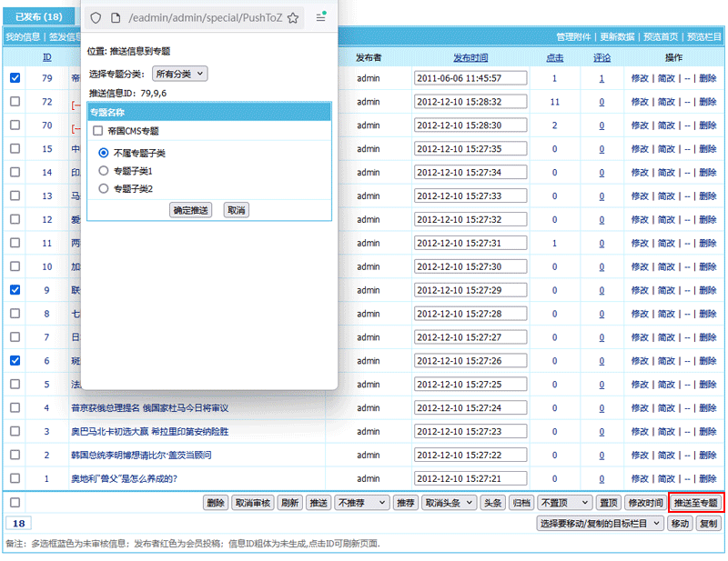Screen dimensions: 728x561
Task: Click the 推送至专题 button
Action: 696,502
